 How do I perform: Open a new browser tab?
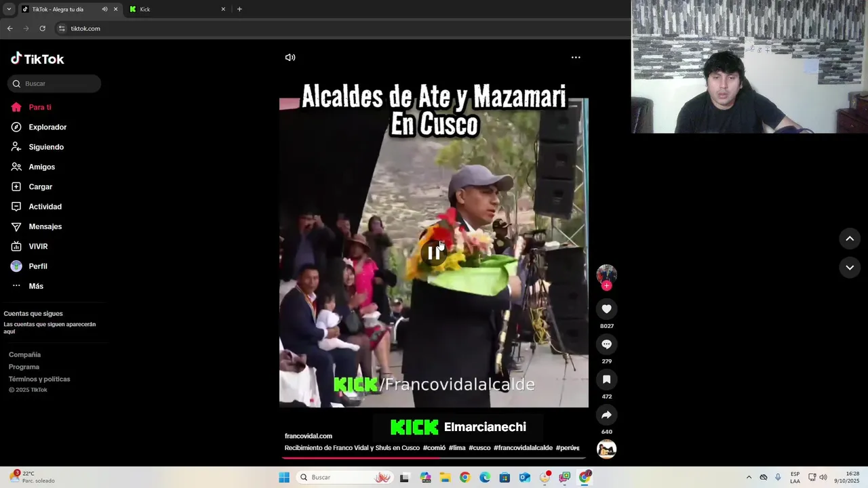[239, 9]
